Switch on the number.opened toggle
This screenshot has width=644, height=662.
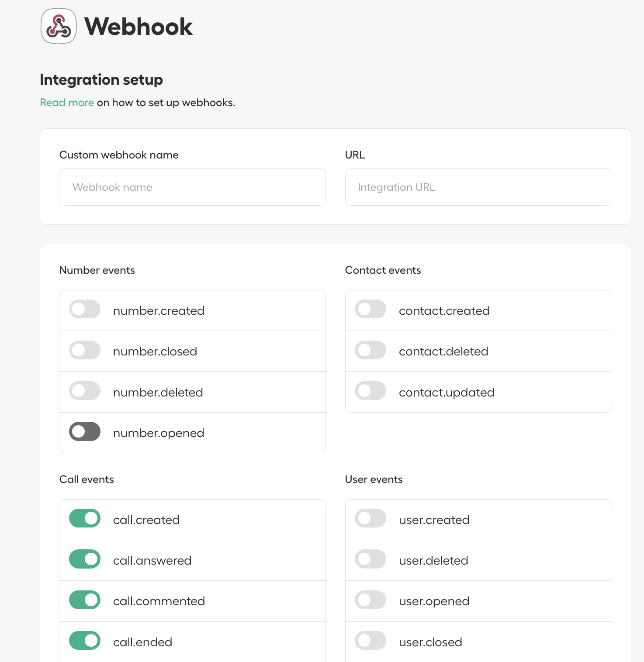(x=85, y=431)
